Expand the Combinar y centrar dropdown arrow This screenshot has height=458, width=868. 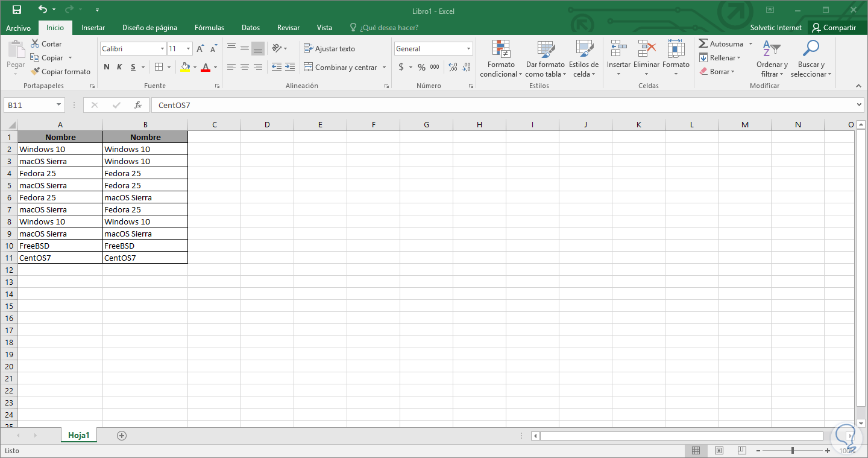pos(384,68)
